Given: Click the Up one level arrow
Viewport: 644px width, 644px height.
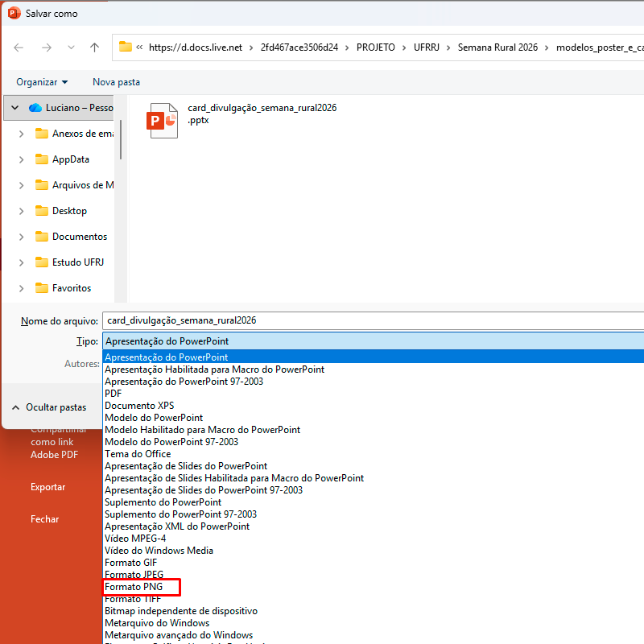Looking at the screenshot, I should coord(94,47).
